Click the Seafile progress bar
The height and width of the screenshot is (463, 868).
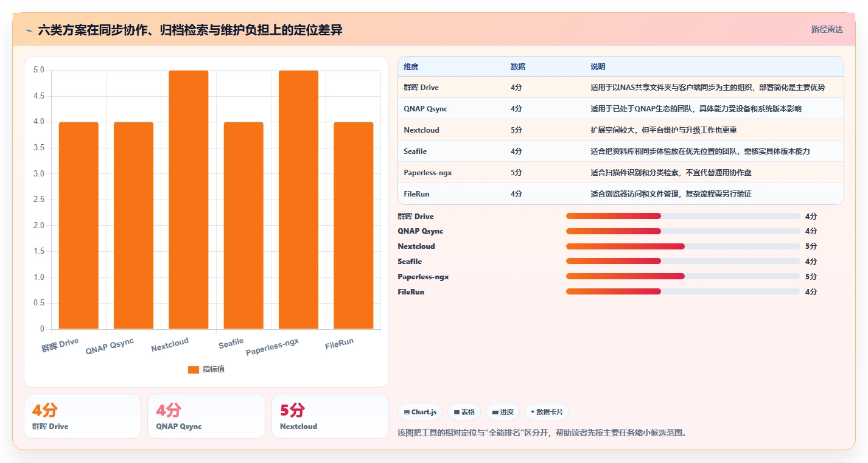[683, 261]
